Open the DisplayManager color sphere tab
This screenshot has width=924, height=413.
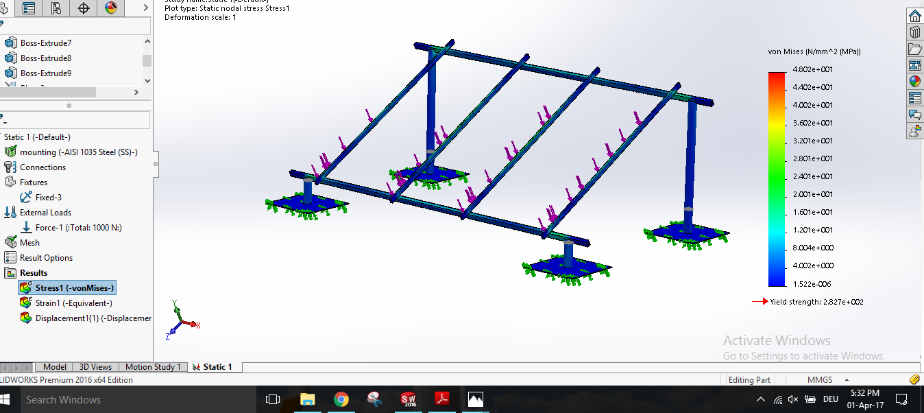coord(111,8)
